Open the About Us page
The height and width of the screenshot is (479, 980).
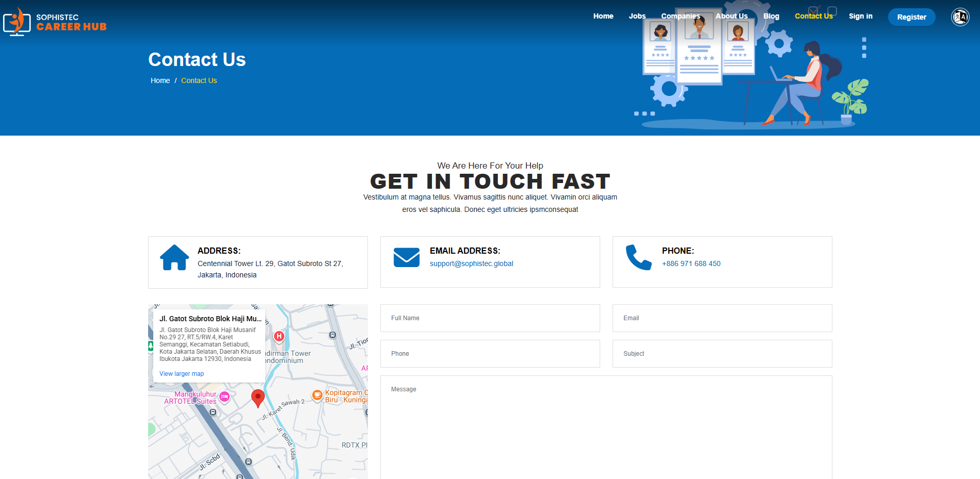[x=731, y=16]
